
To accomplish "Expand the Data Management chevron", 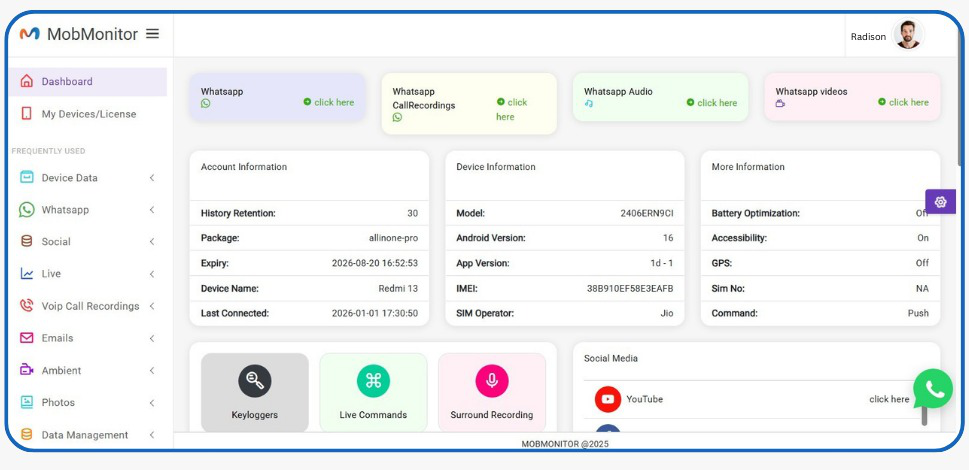I will [x=152, y=434].
